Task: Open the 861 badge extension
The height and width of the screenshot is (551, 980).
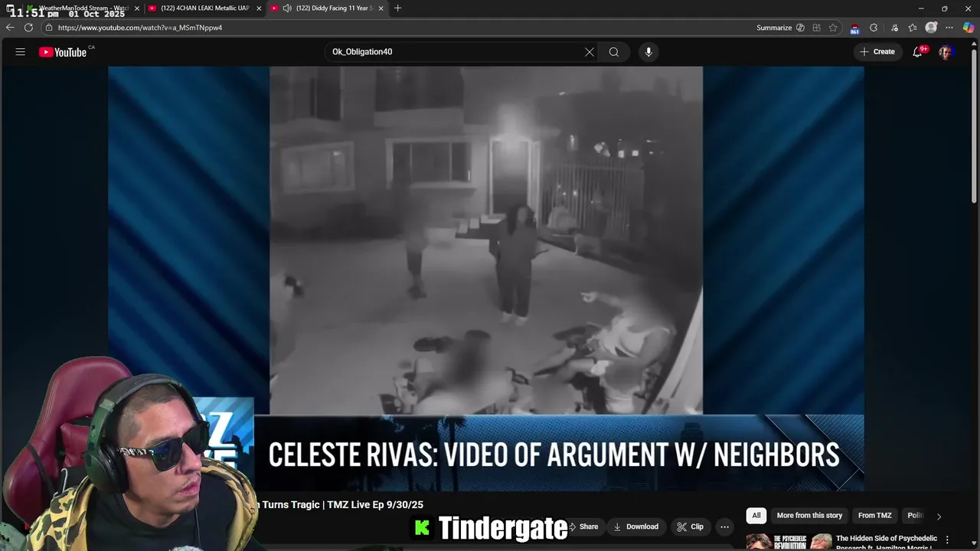Action: pos(854,28)
